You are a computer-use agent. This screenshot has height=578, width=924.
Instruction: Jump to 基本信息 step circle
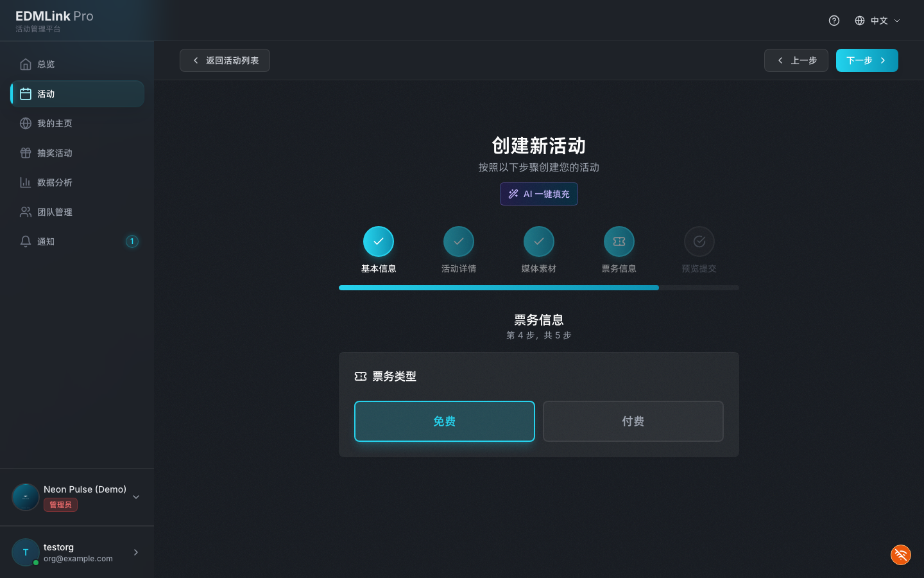(379, 241)
